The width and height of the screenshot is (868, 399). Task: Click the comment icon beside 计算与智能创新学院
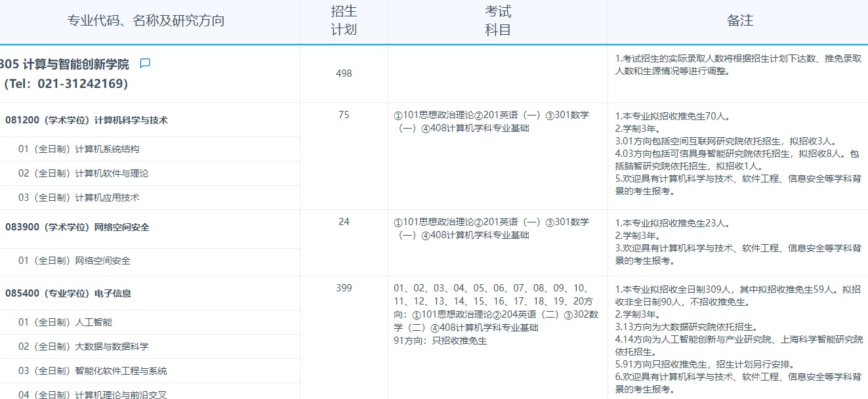coord(145,64)
